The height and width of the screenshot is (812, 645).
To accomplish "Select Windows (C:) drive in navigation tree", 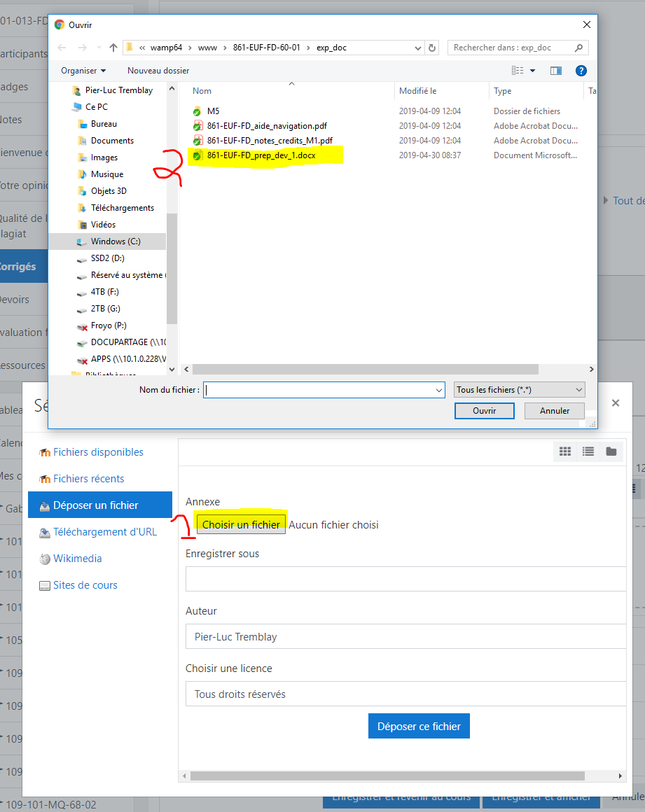I will (115, 241).
